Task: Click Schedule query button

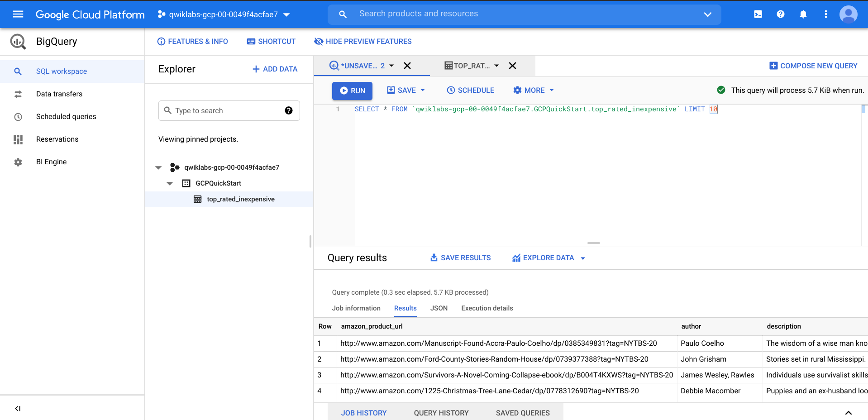Action: tap(471, 90)
